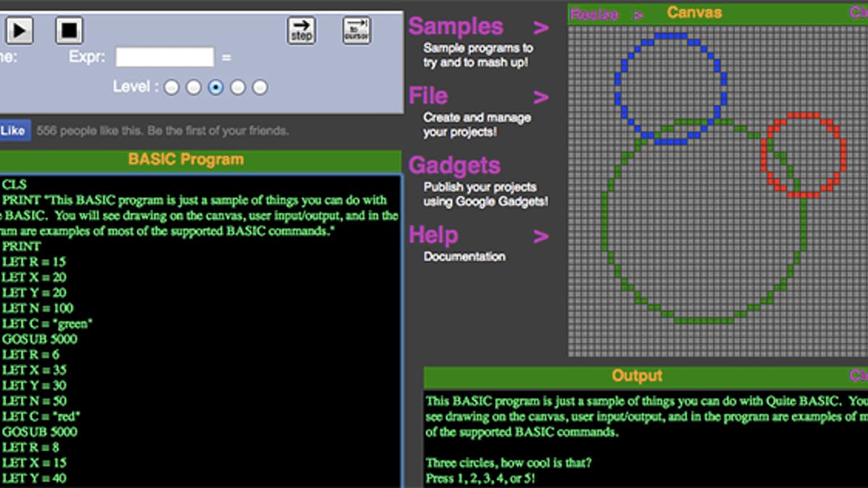Screen dimensions: 868x488
Task: Click the LET C = "red" code line
Action: point(41,416)
